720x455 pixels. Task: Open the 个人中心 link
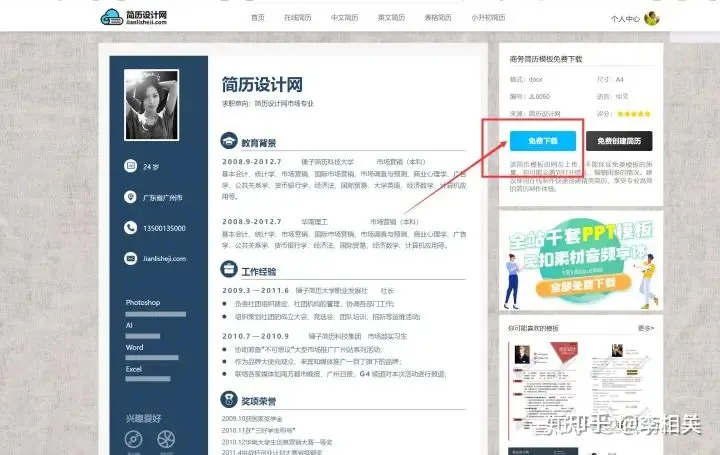point(625,19)
